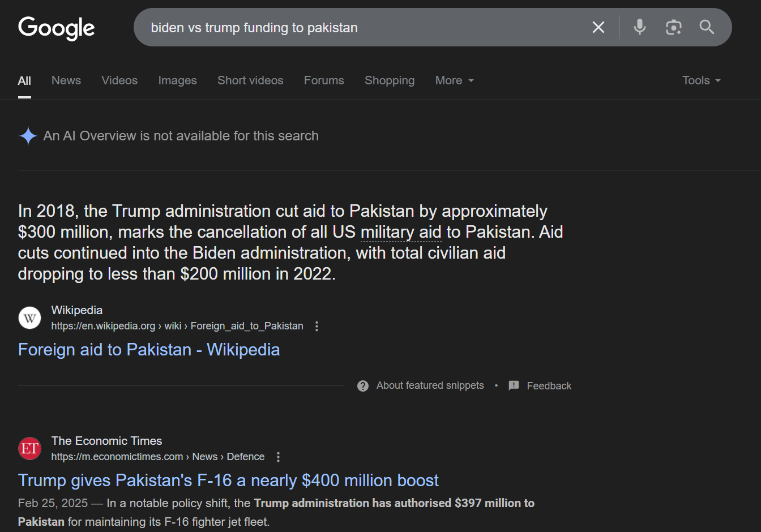Open three-dot menu for Wikipedia result
761x532 pixels.
pos(317,327)
